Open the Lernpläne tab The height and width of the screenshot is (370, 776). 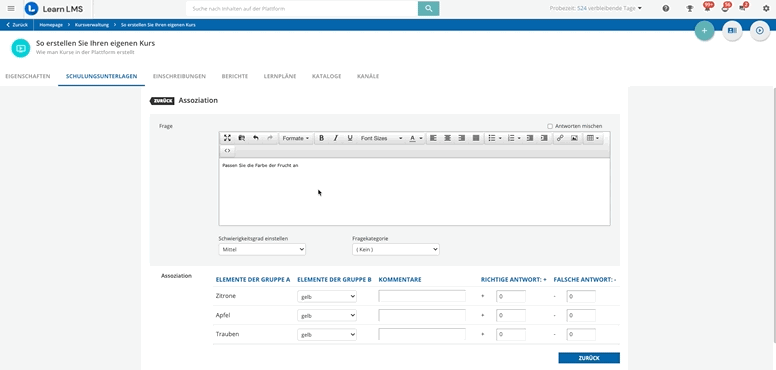point(280,76)
